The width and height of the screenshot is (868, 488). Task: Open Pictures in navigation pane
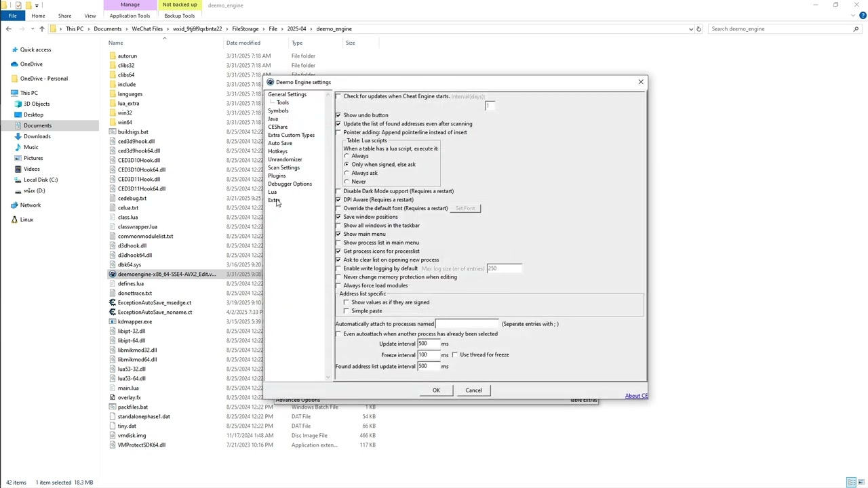[33, 158]
